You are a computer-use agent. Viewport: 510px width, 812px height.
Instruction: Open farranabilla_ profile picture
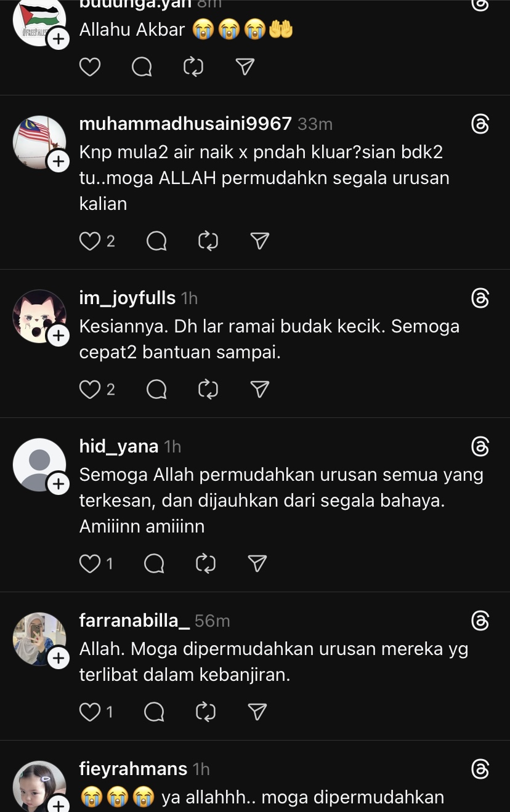pos(39,638)
